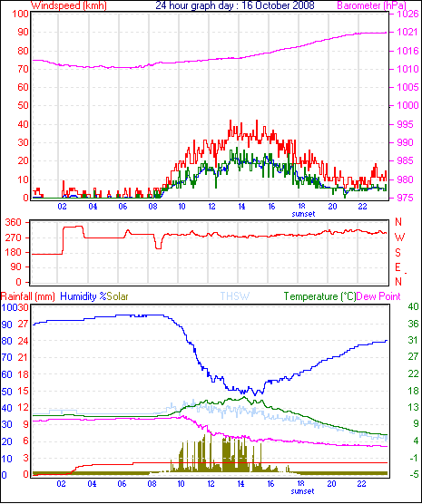Click the 24 hour graph day title
Viewport: 422px width, 504px height.
(235, 5)
